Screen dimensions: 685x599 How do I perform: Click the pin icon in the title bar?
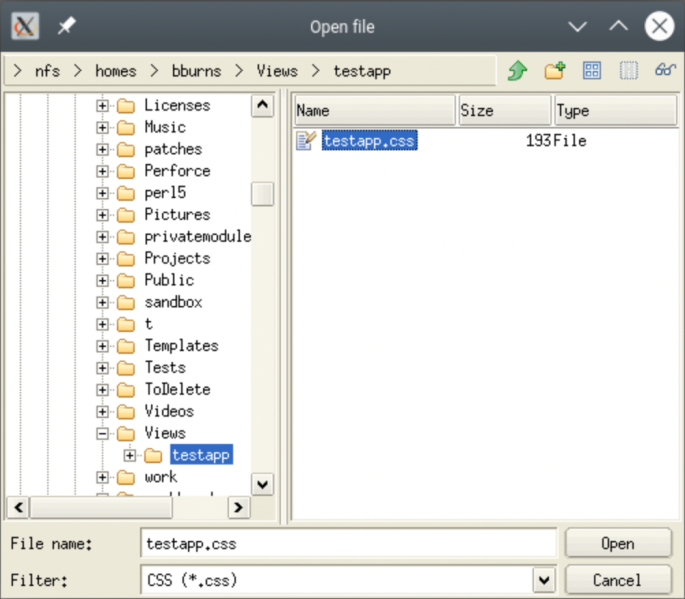[x=66, y=27]
